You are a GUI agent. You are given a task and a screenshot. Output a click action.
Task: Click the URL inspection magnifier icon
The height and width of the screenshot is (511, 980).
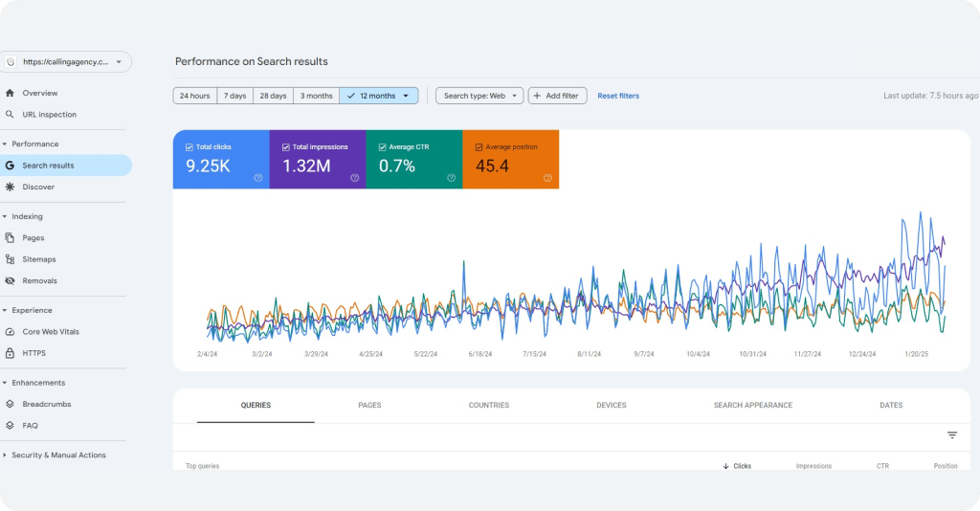coord(11,115)
